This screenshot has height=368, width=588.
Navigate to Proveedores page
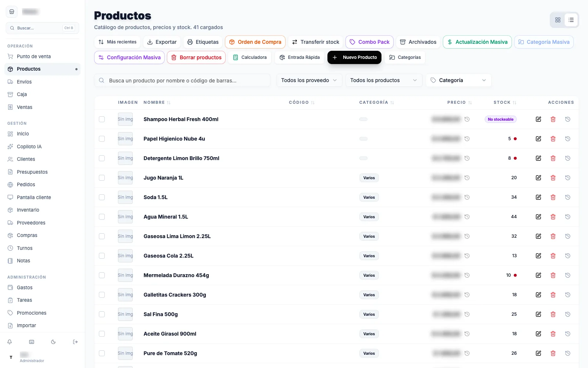click(x=43, y=223)
